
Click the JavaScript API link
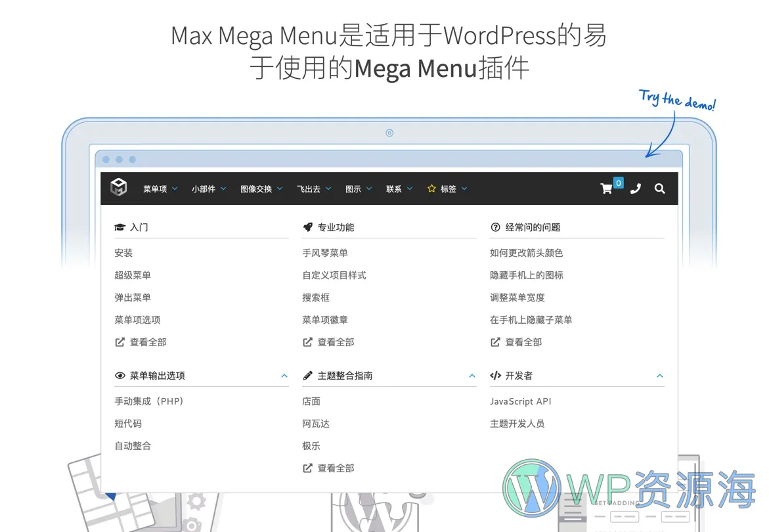pos(520,401)
